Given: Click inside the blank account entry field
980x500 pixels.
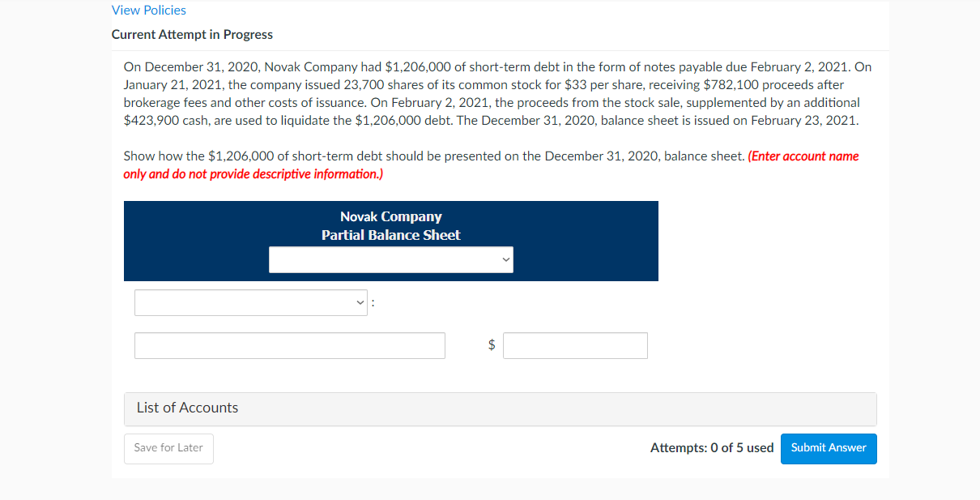Looking at the screenshot, I should [289, 345].
